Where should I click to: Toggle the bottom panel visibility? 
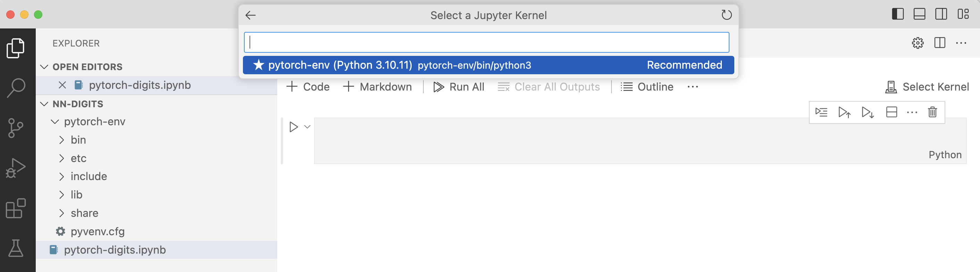coord(919,15)
